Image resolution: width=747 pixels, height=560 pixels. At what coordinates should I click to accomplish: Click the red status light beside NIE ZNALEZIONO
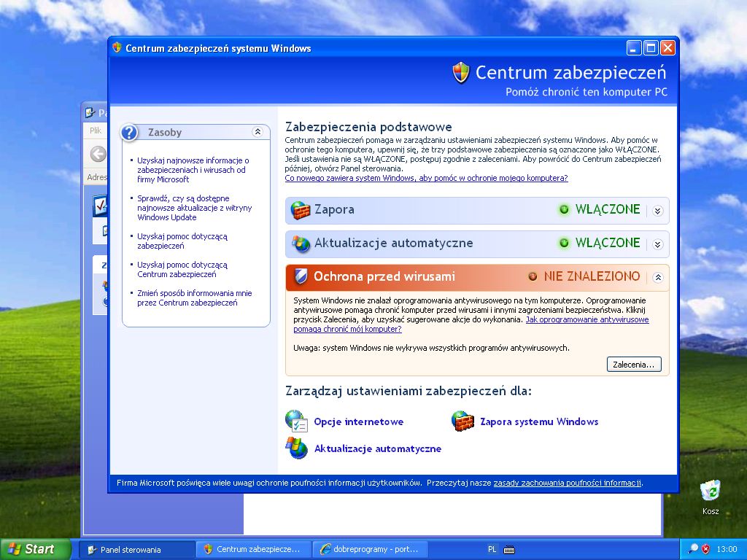coord(533,276)
